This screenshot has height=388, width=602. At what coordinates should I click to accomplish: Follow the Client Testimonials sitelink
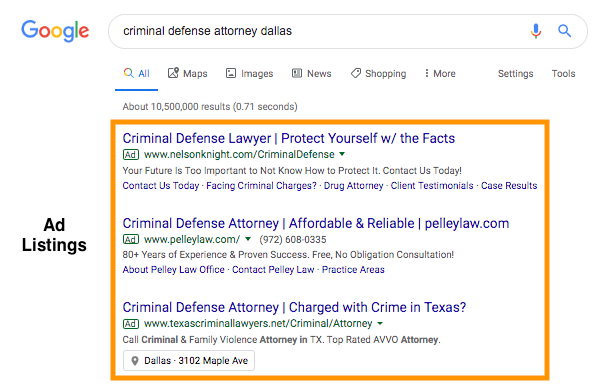[x=432, y=186]
